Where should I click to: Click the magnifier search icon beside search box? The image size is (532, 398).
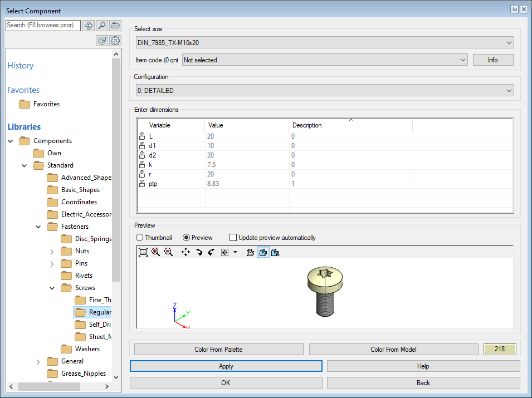pos(102,26)
